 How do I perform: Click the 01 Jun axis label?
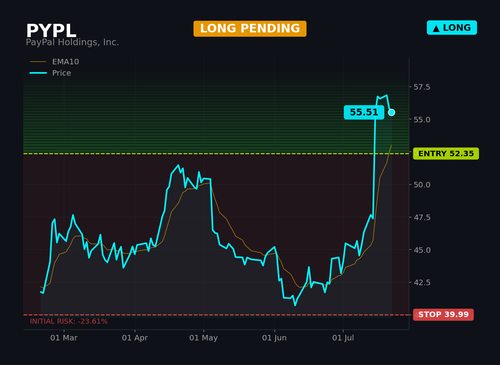(x=274, y=338)
